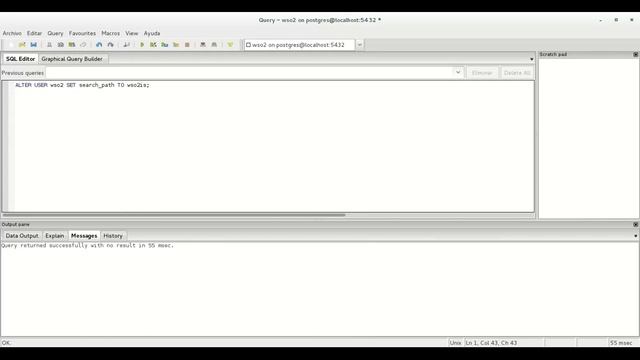Image resolution: width=640 pixels, height=360 pixels.
Task: Open the Editar menu
Action: 34,33
